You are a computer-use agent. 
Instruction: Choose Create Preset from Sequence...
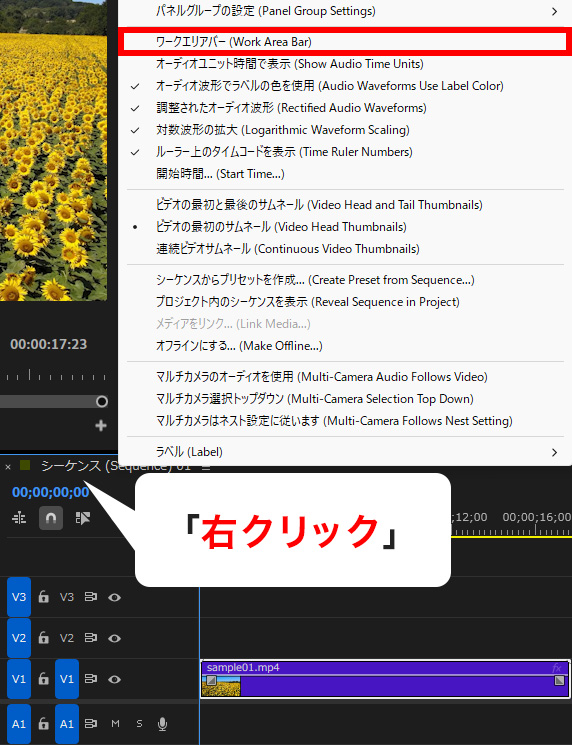pyautogui.click(x=345, y=280)
